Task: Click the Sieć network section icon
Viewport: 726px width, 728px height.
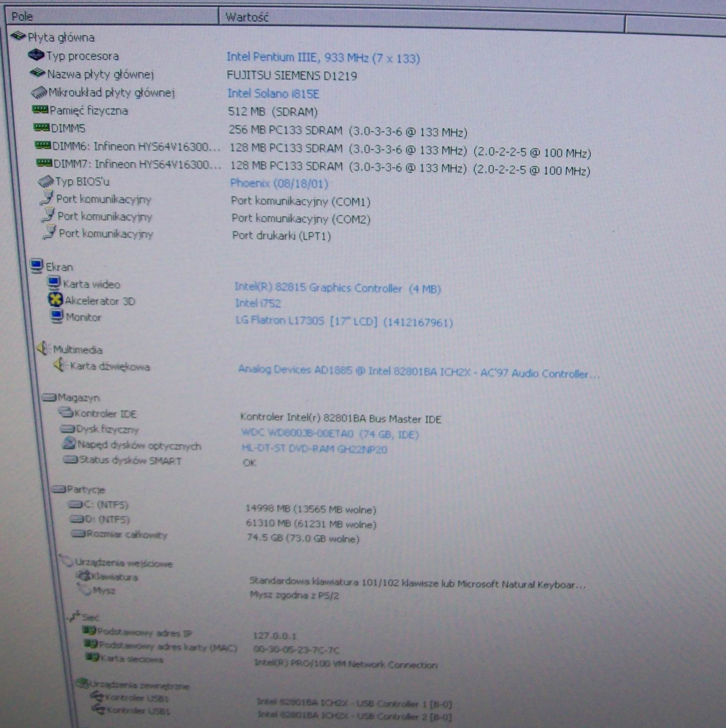Action: tap(74, 616)
